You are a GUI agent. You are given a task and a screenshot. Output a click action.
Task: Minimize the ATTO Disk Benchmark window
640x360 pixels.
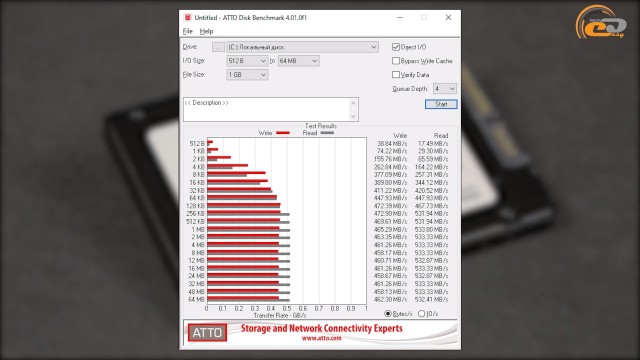pos(400,17)
